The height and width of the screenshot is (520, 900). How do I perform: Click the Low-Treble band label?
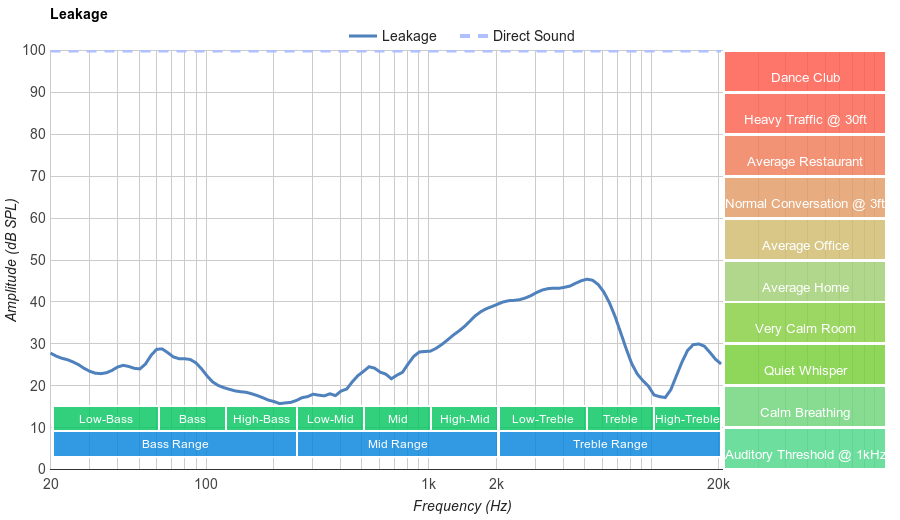pos(542,419)
